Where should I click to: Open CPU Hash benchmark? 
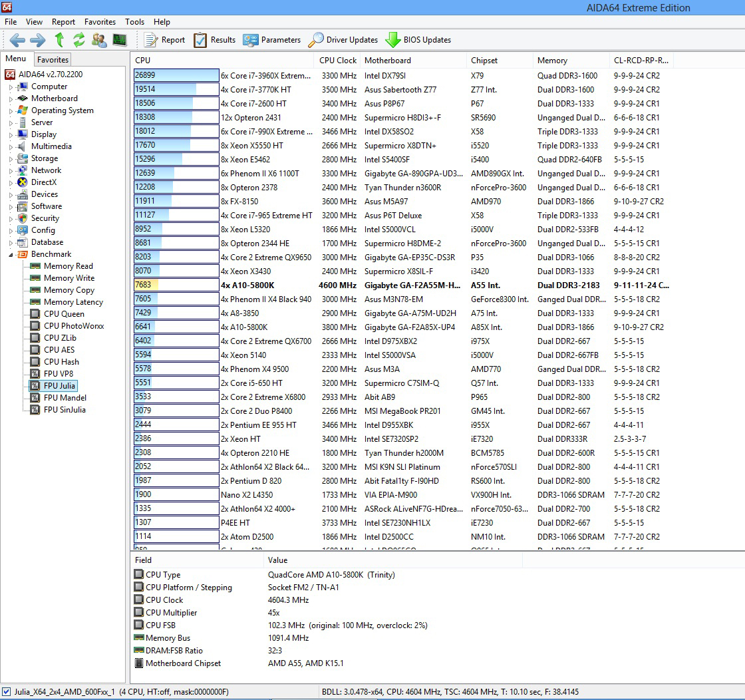tap(61, 361)
